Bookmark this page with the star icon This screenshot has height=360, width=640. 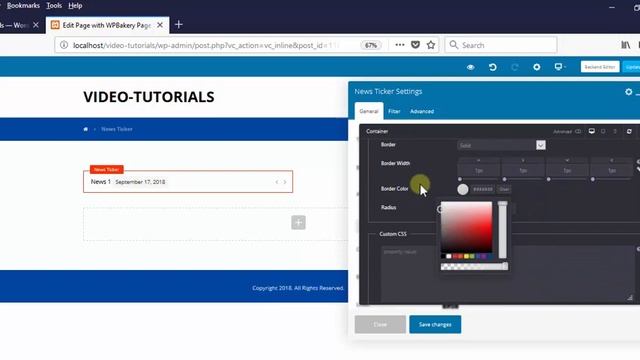click(431, 45)
